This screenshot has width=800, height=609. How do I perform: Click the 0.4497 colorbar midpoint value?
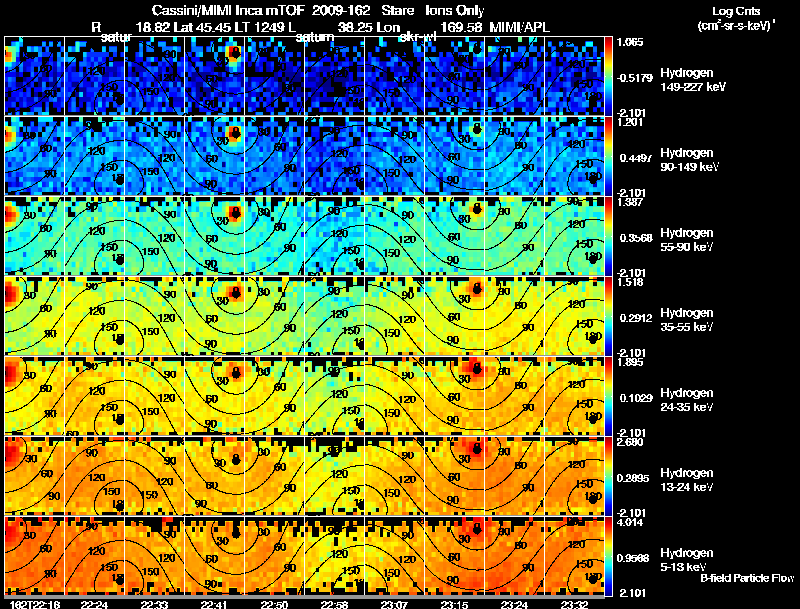(x=636, y=158)
